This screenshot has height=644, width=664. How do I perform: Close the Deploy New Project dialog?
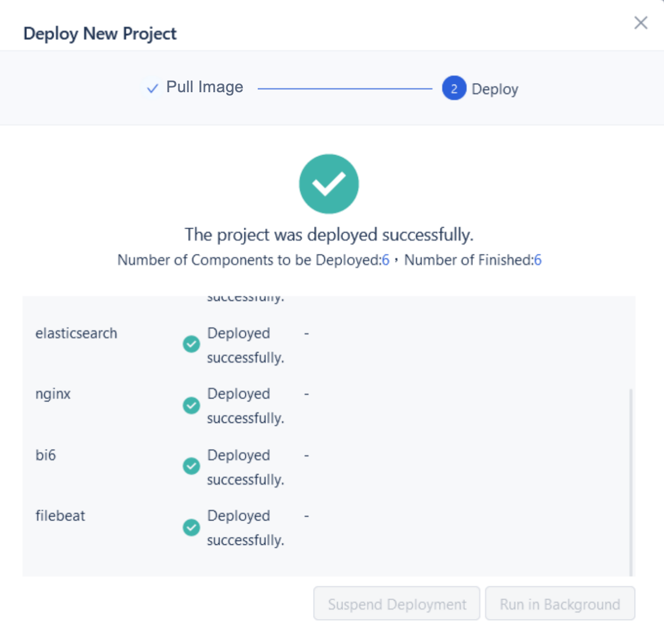pos(641,22)
